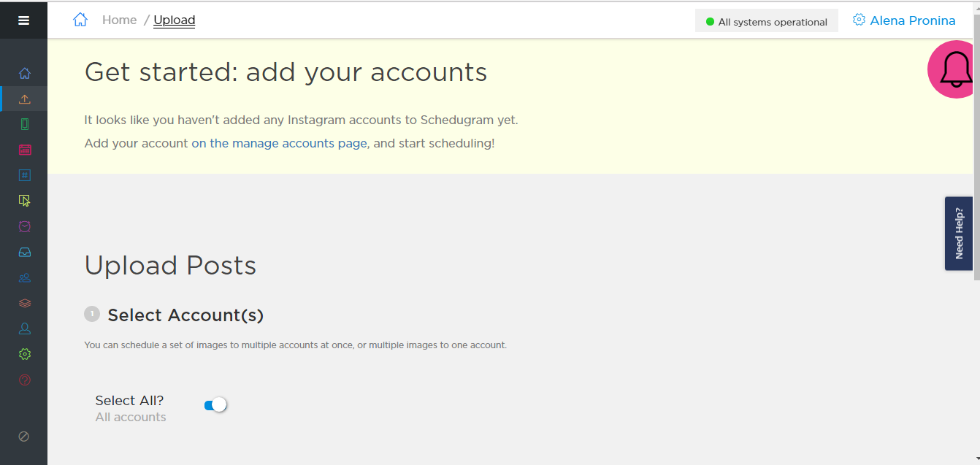
Task: Click the red help question mark icon
Action: click(x=24, y=380)
